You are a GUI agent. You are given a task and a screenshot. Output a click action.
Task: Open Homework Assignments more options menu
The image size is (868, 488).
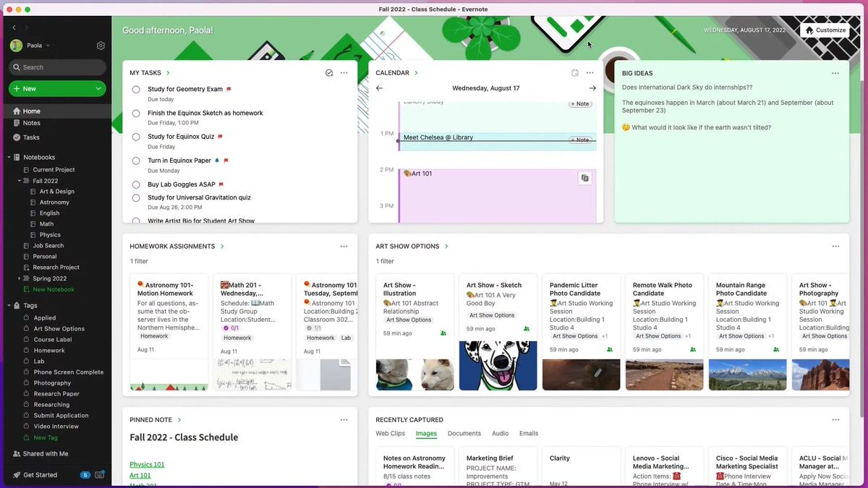(x=344, y=247)
